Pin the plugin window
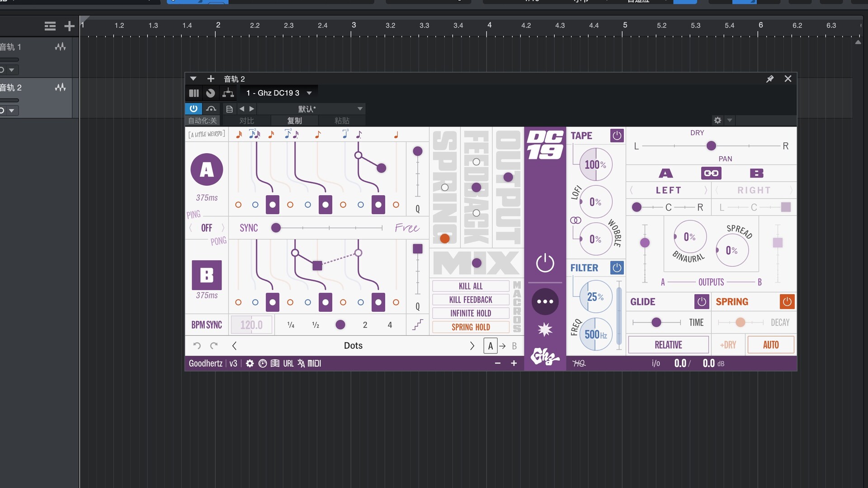Viewport: 868px width, 488px height. coord(770,79)
